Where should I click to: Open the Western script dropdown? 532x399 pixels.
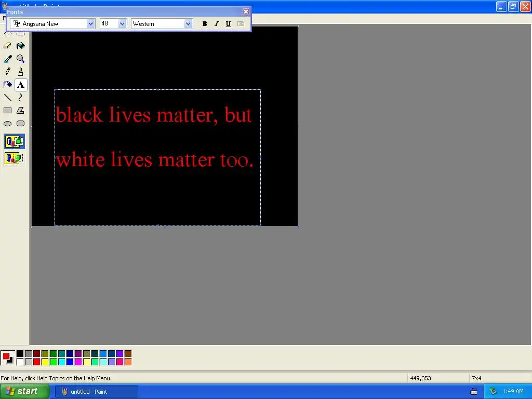coord(188,24)
